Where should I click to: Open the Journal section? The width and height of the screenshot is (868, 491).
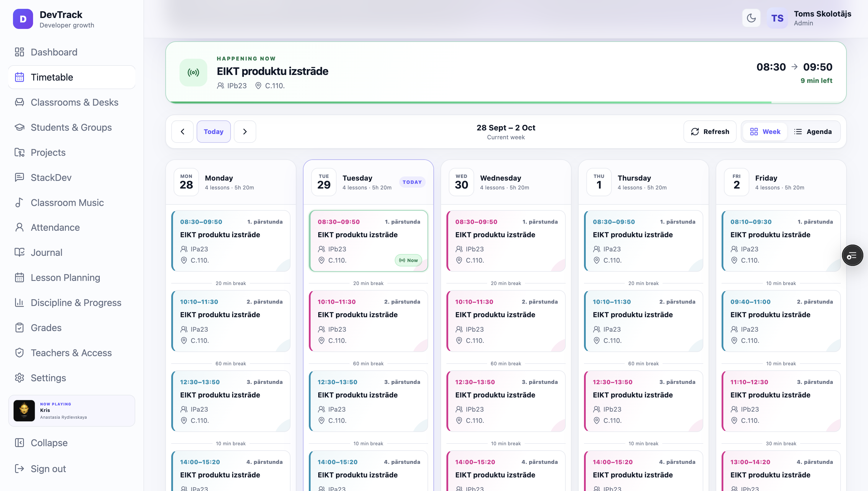click(x=71, y=253)
